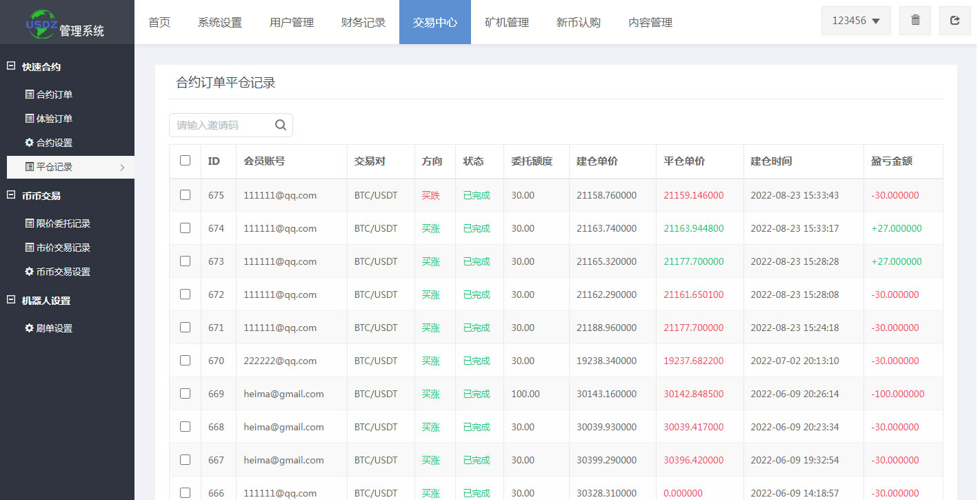Check the box for order 670
Screen dimensions: 980x500
click(185, 360)
